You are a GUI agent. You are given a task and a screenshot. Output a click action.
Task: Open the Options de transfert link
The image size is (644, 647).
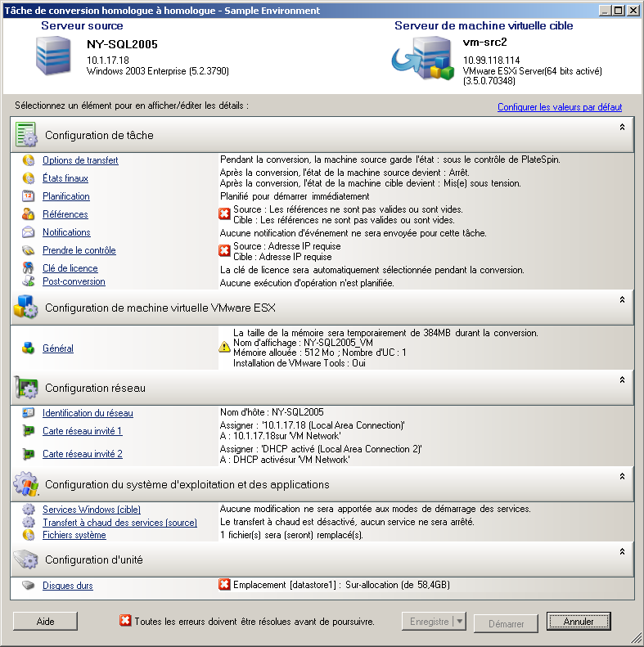click(x=80, y=160)
